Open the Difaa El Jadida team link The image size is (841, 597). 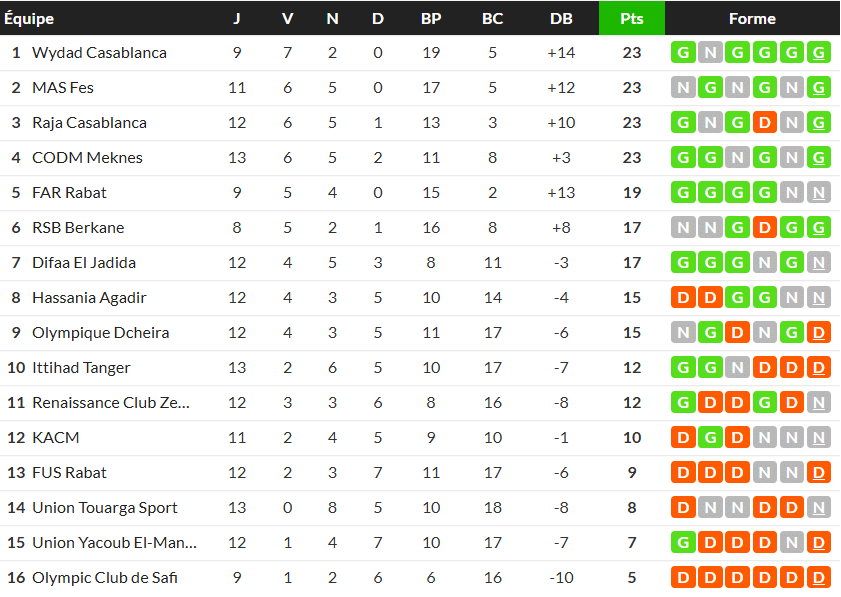[84, 263]
